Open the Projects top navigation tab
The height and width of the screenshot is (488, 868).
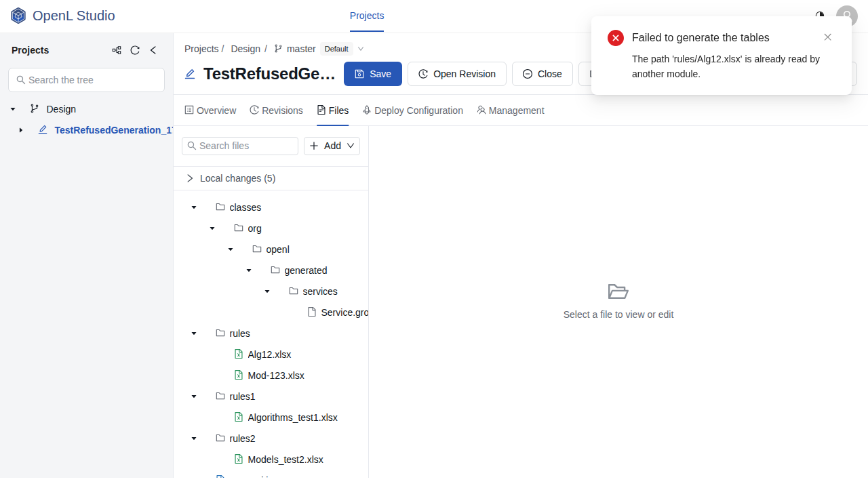point(367,16)
